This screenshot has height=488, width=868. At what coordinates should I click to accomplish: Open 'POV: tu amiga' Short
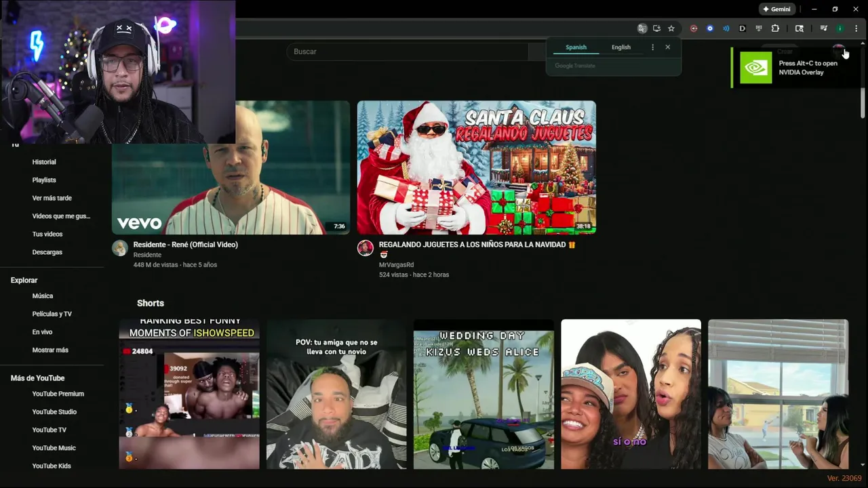coord(336,394)
